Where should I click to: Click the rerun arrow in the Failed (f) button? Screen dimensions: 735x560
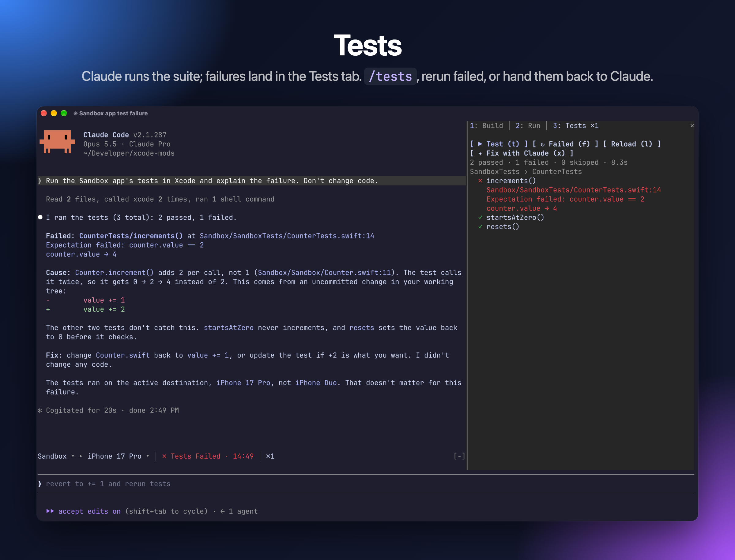pyautogui.click(x=542, y=144)
